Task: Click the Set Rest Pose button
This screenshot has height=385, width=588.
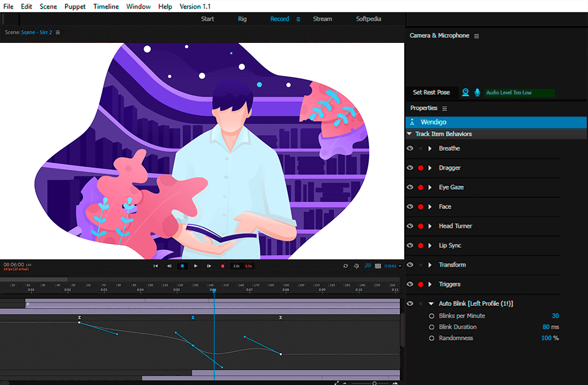Action: click(x=431, y=92)
